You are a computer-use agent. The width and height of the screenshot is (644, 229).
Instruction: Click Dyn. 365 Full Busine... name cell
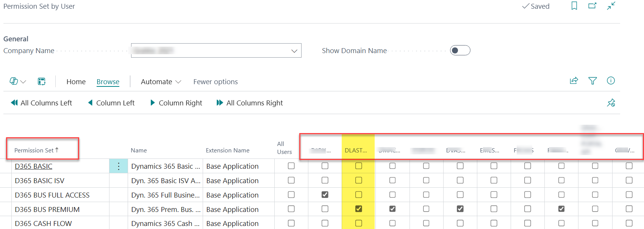click(166, 195)
